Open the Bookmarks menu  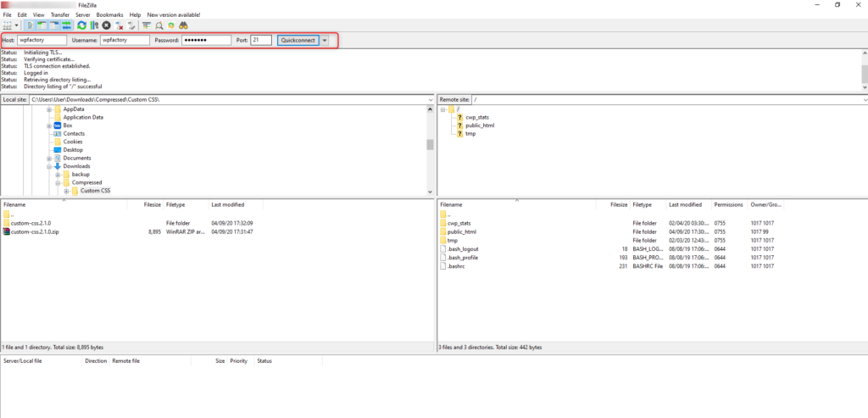[110, 14]
